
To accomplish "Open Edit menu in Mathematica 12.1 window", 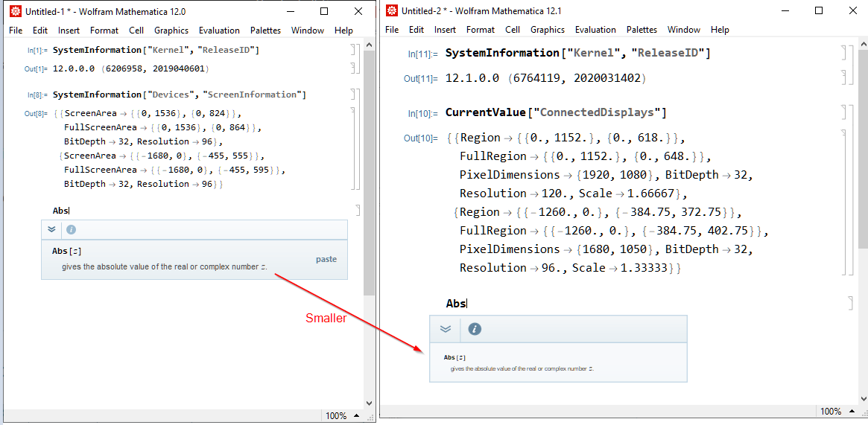I will pyautogui.click(x=416, y=30).
